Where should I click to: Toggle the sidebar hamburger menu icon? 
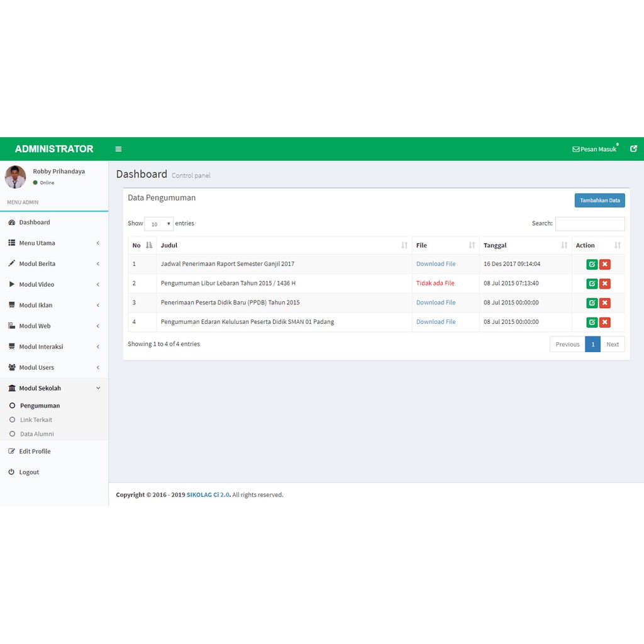tap(118, 149)
